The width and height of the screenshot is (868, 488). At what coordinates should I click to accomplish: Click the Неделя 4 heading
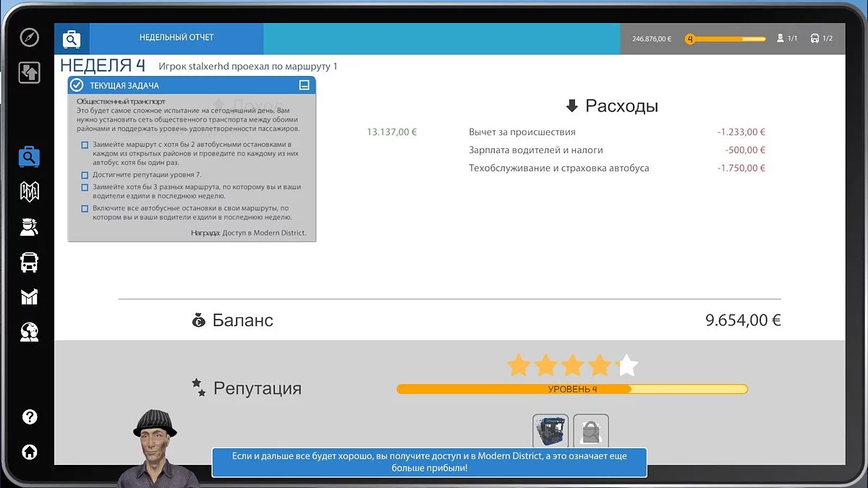(103, 65)
